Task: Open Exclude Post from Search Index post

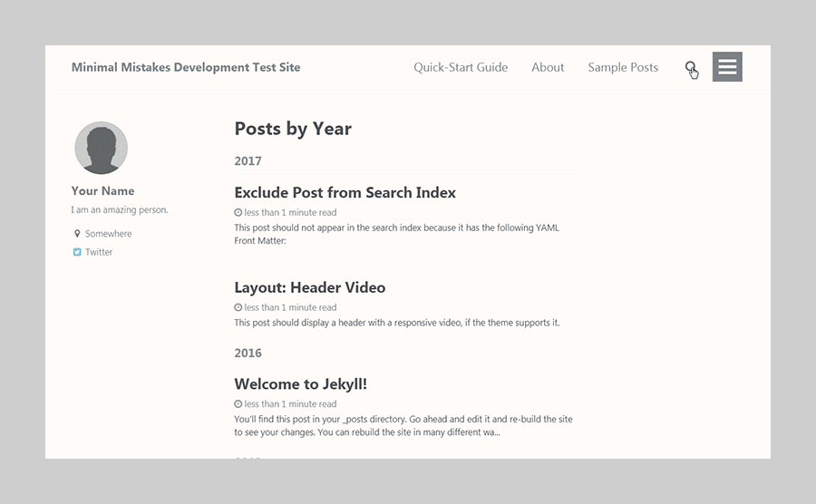Action: 345,192
